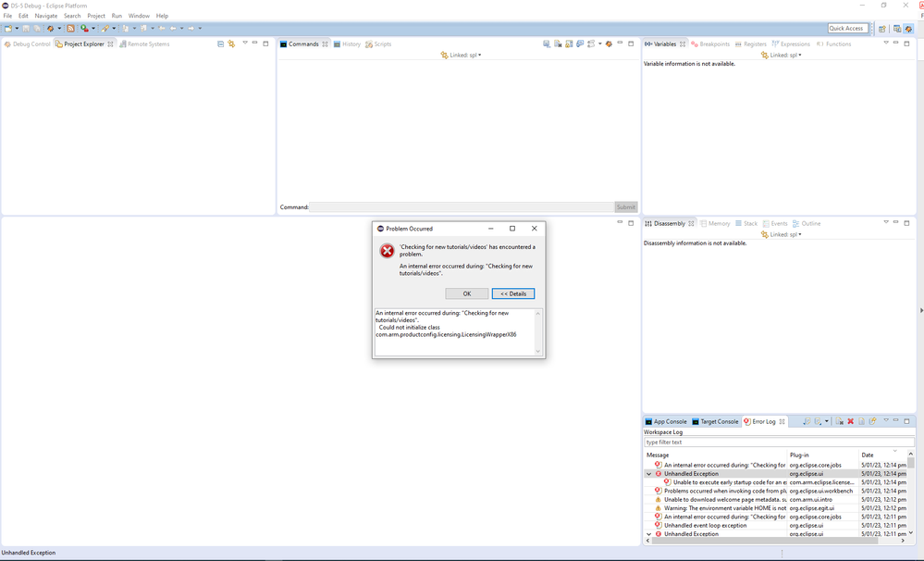This screenshot has width=924, height=561.
Task: Switch to the DS-5 Debug perspective bug icon
Action: pyautogui.click(x=908, y=29)
